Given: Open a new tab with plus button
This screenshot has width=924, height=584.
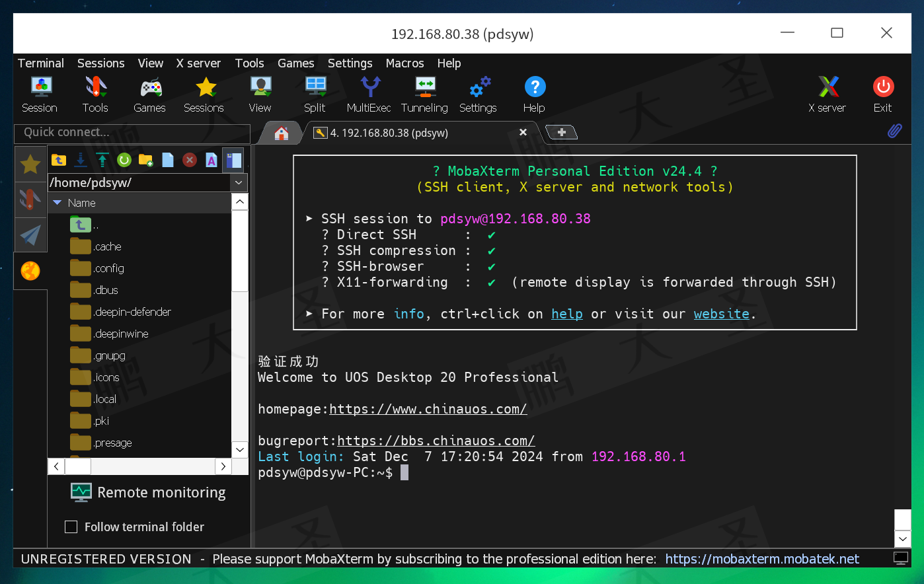Looking at the screenshot, I should (562, 132).
